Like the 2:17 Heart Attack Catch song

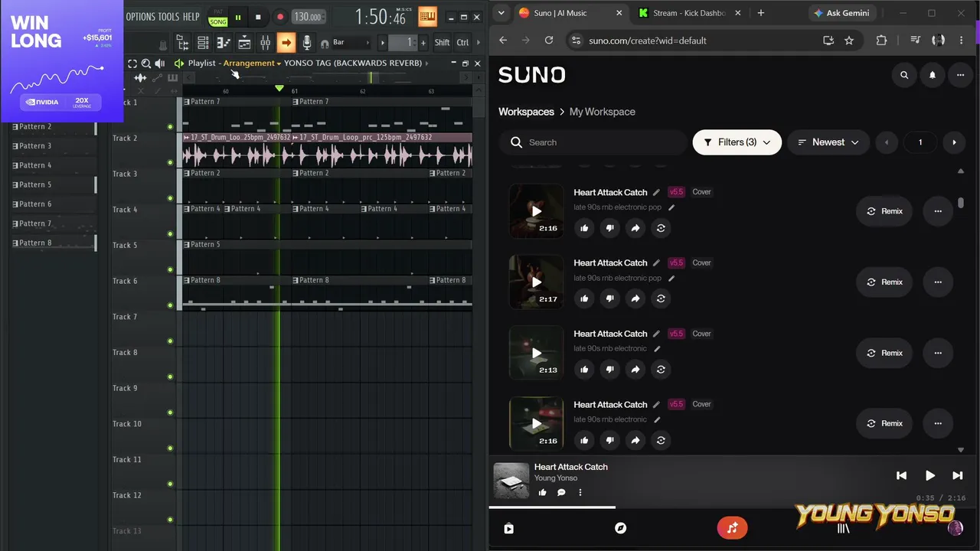tap(584, 298)
